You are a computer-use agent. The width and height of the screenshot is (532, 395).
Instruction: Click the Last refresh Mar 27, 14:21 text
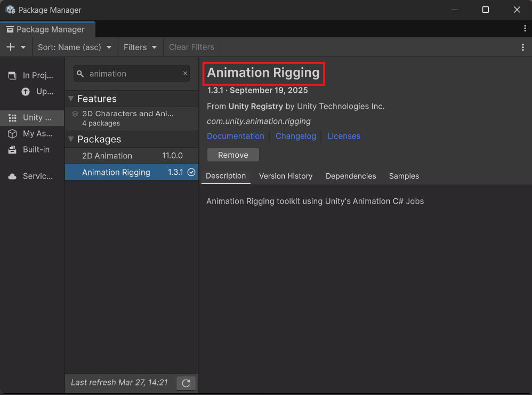(119, 383)
